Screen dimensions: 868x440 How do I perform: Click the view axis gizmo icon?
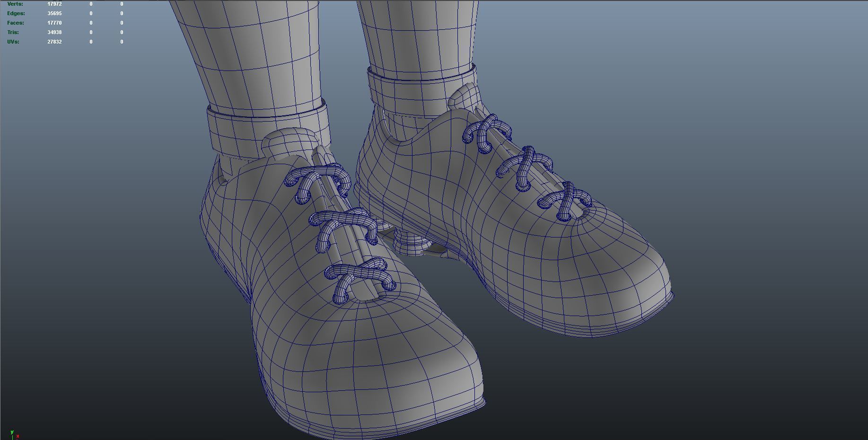pyautogui.click(x=14, y=434)
